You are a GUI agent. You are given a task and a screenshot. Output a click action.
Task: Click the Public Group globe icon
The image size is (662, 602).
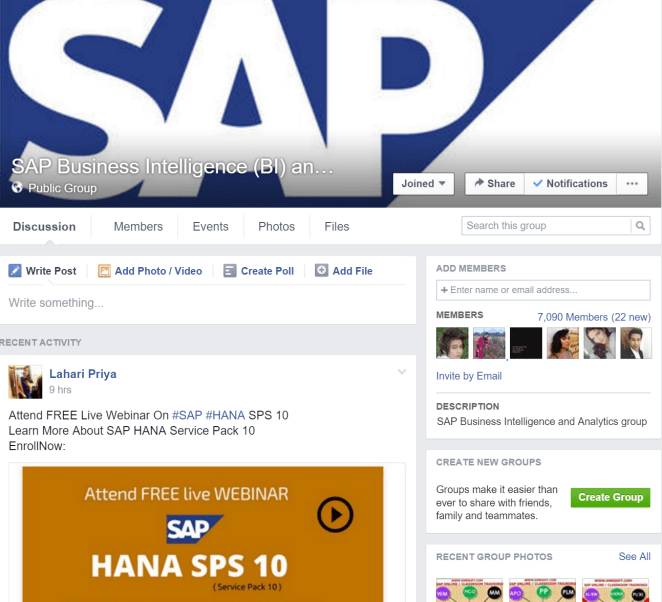[x=17, y=188]
